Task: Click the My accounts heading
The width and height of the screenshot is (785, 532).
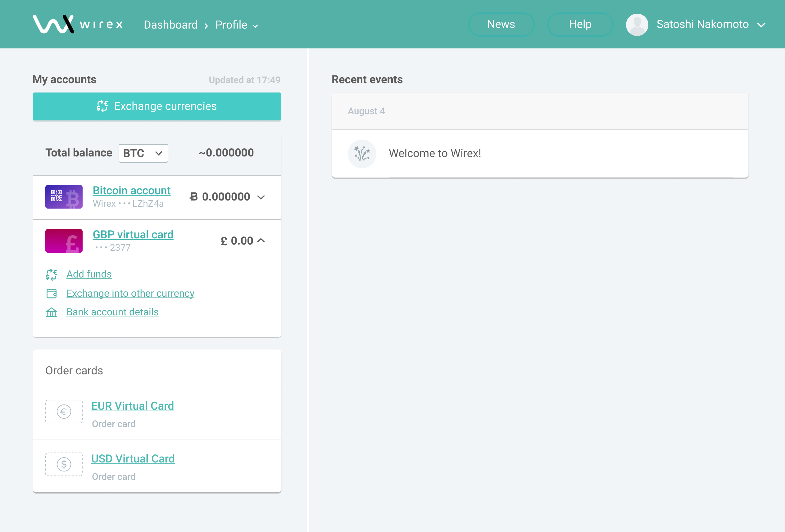Action: 65,80
